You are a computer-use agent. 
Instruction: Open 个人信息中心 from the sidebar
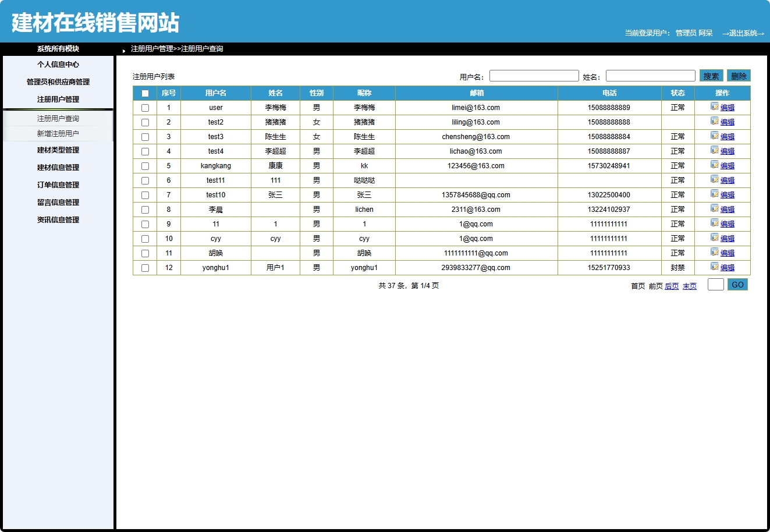[x=57, y=64]
